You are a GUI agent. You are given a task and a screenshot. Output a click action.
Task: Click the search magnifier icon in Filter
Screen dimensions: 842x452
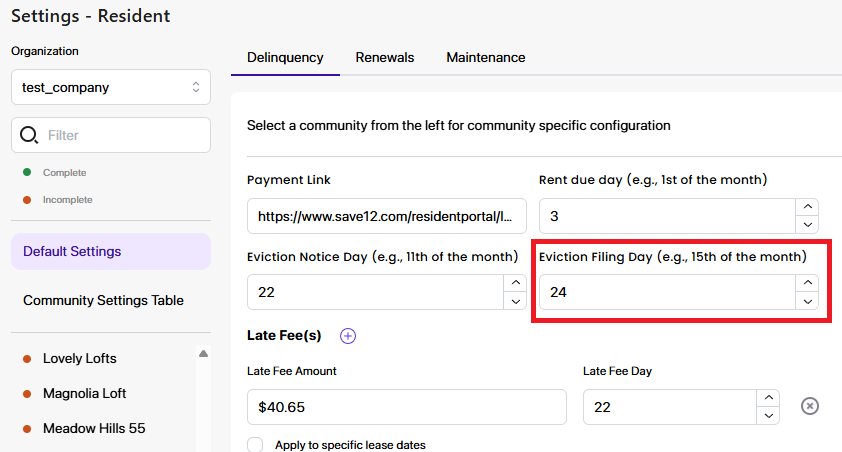click(28, 135)
